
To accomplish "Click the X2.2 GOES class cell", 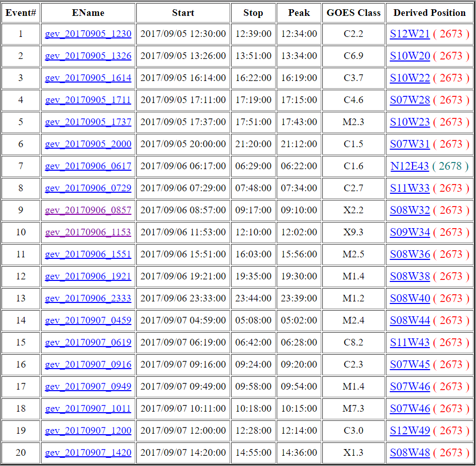I will pos(354,210).
